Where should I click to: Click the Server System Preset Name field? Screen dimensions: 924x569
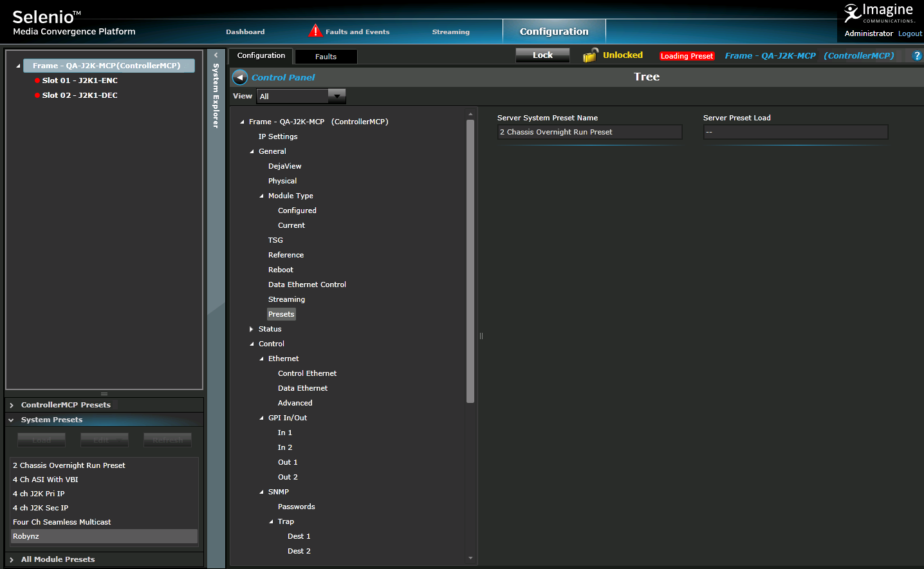point(589,132)
